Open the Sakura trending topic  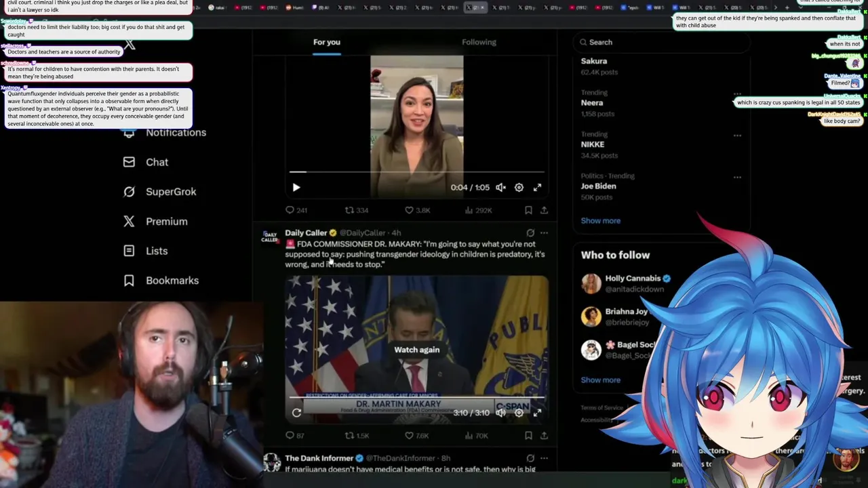(594, 61)
